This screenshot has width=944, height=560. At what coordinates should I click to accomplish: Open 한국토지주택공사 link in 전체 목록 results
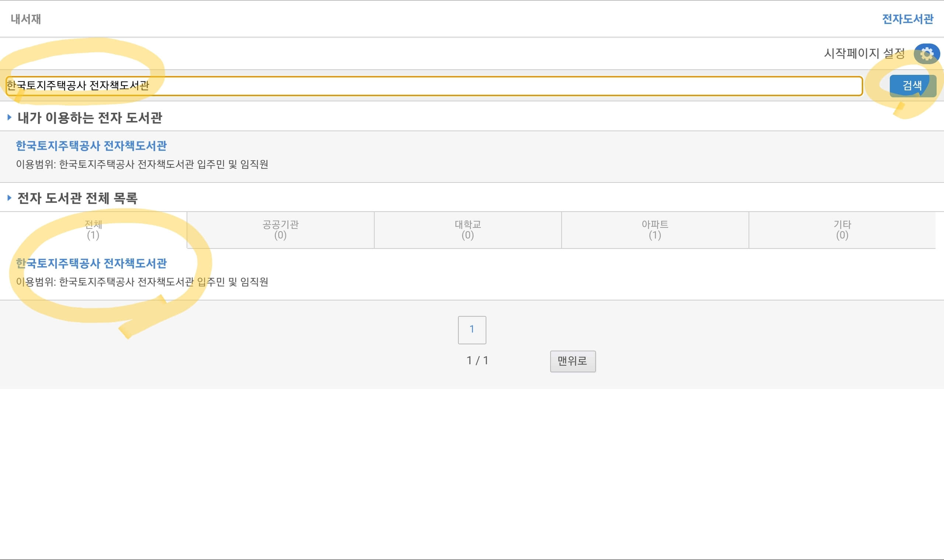[x=91, y=263]
